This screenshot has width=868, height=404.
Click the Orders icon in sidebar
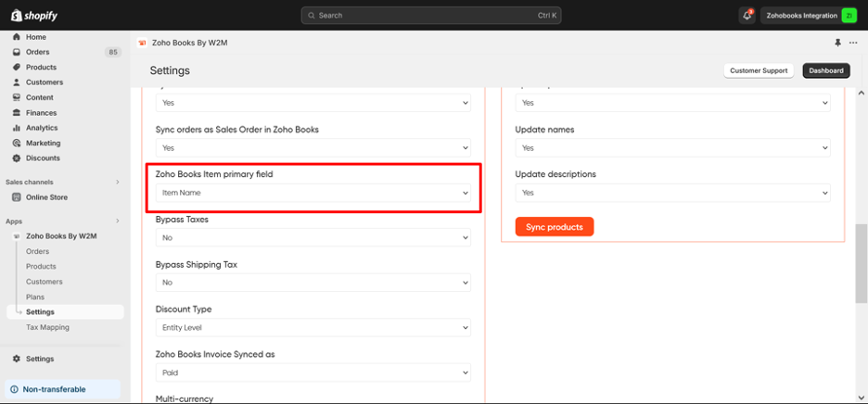point(17,52)
